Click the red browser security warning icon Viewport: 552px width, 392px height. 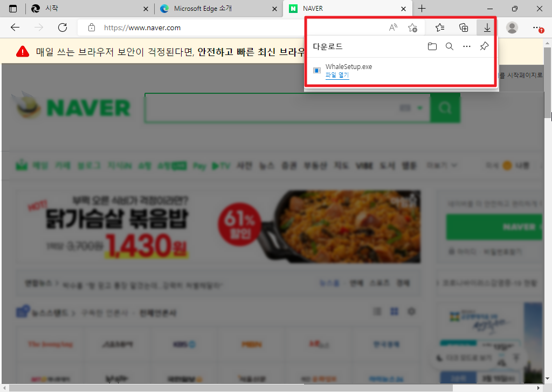23,52
